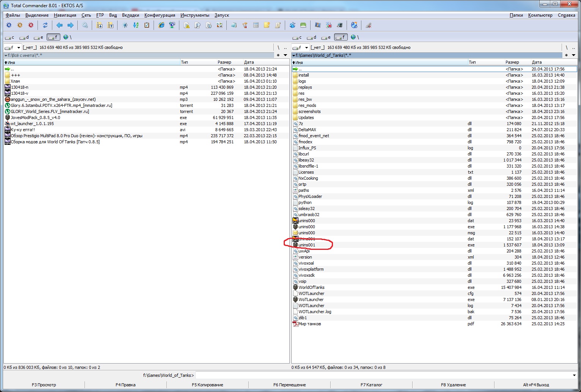The height and width of the screenshot is (392, 581).
Task: Switch left panel to drive c
Action: [9, 37]
